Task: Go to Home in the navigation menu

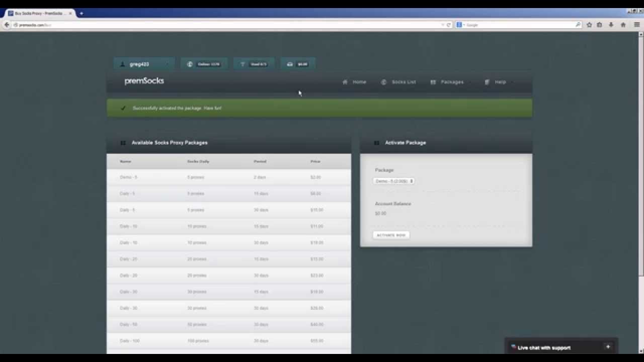Action: tap(359, 82)
